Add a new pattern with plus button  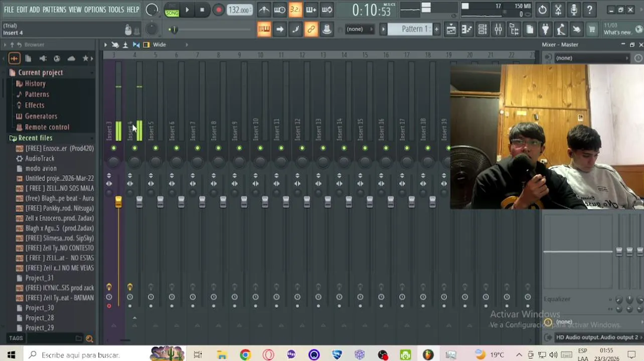tap(436, 29)
